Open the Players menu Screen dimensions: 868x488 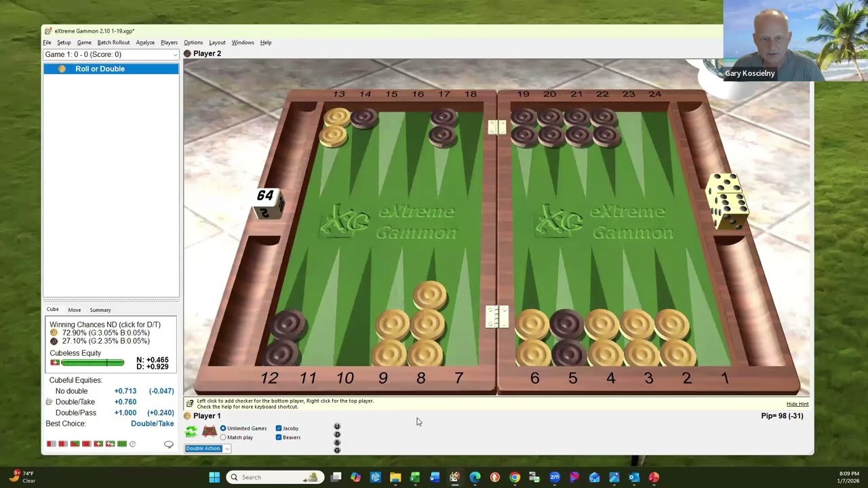point(169,43)
